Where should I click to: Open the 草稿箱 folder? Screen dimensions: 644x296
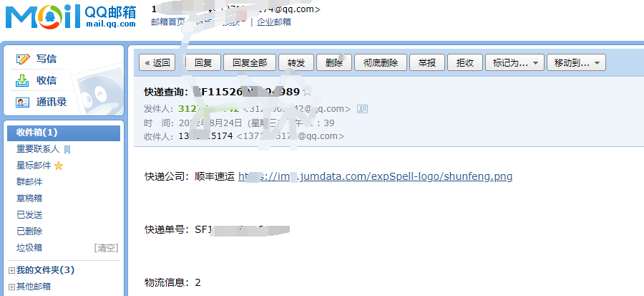(29, 198)
